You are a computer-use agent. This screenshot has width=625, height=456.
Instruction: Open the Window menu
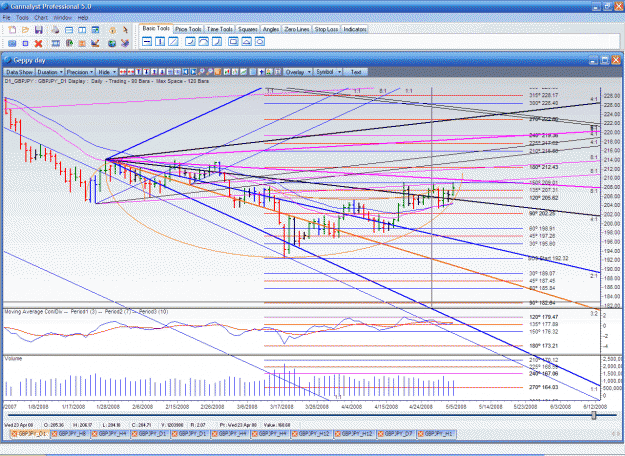click(x=62, y=18)
